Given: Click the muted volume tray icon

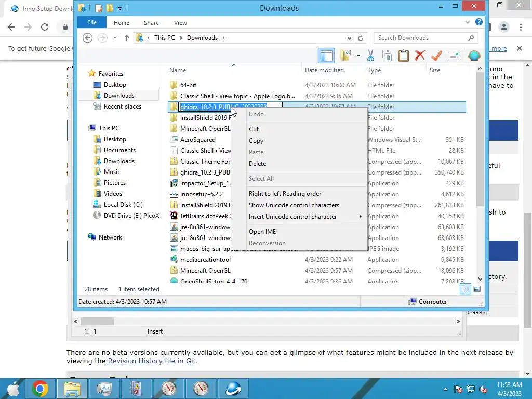Looking at the screenshot, I should tap(483, 389).
